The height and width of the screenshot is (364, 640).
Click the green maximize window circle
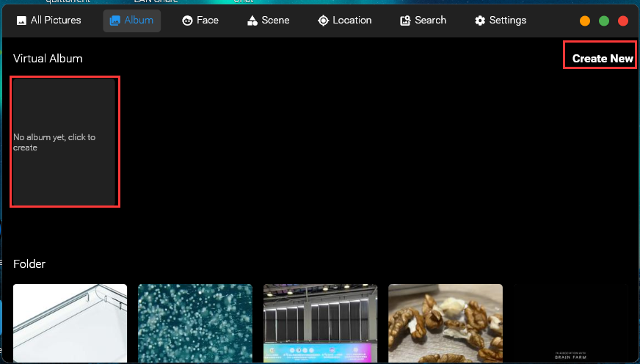604,21
